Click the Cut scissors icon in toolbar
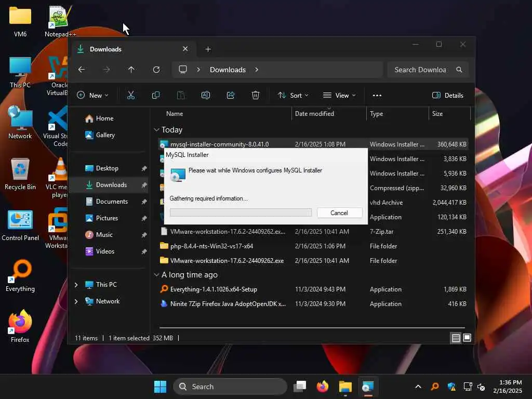 coord(130,96)
